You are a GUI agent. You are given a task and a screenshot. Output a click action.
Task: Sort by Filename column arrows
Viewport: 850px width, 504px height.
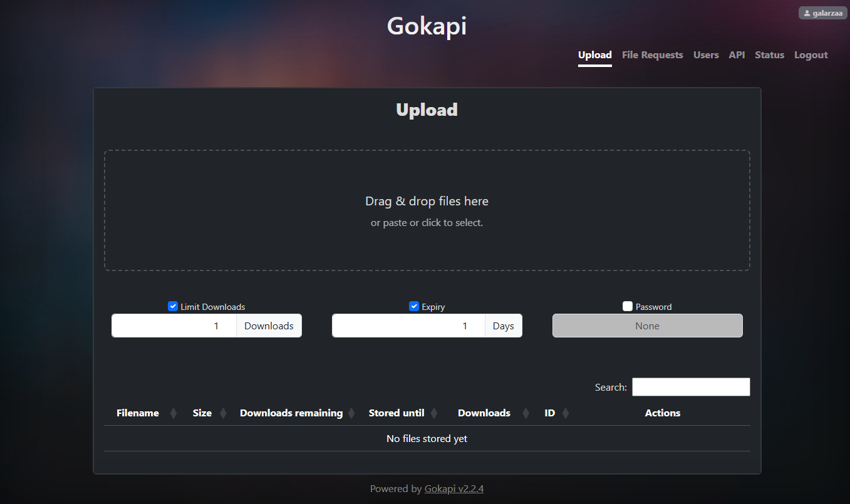174,413
